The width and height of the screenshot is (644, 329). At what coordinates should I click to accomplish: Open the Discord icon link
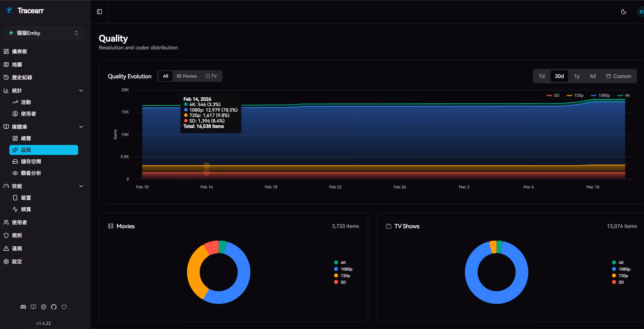tap(23, 307)
